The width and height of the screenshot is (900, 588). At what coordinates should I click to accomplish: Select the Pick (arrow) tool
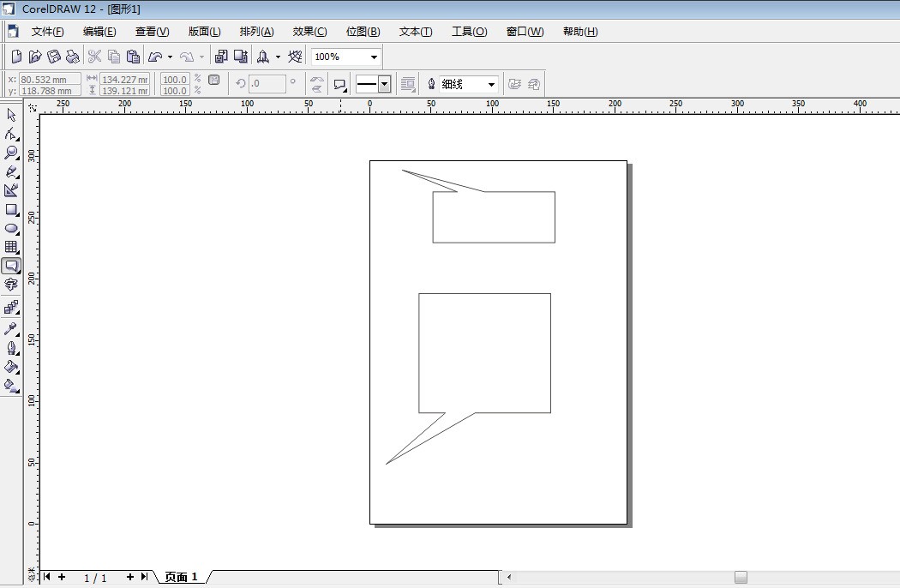tap(11, 115)
